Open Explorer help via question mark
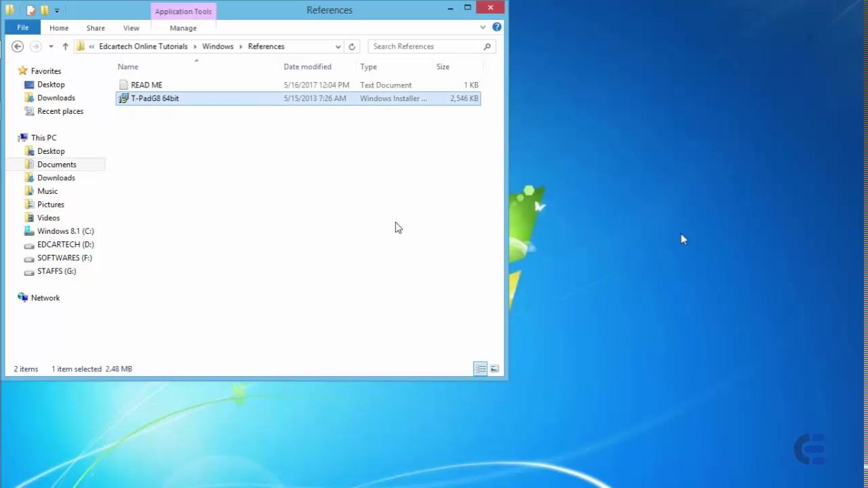The height and width of the screenshot is (488, 868). click(x=497, y=27)
